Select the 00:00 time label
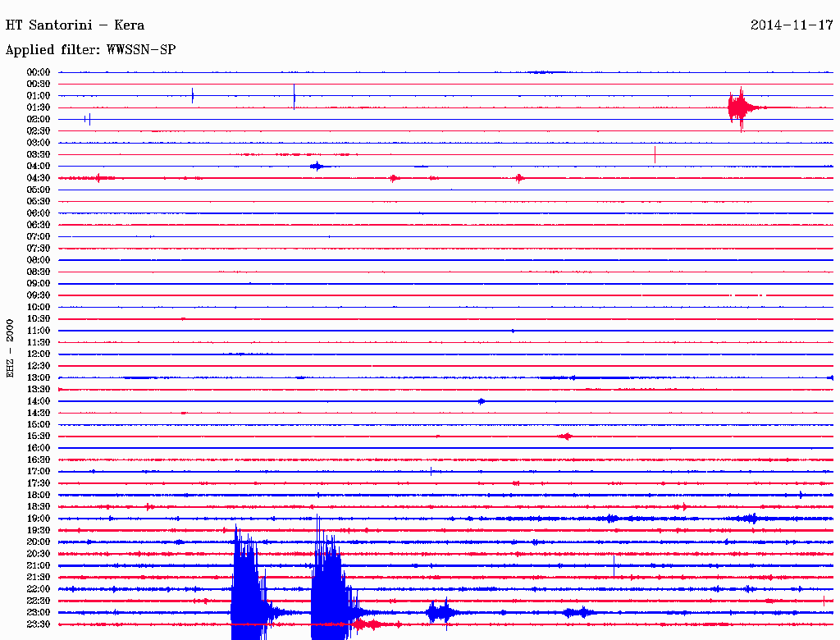 point(39,72)
